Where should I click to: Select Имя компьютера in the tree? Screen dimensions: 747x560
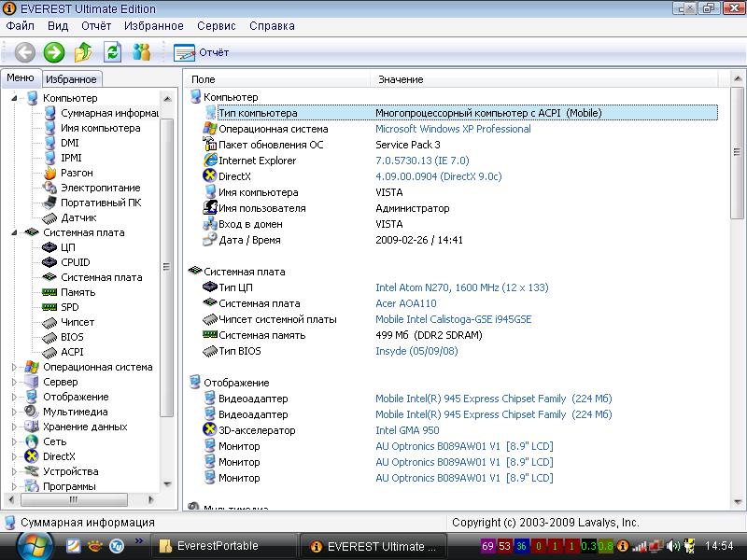click(101, 128)
